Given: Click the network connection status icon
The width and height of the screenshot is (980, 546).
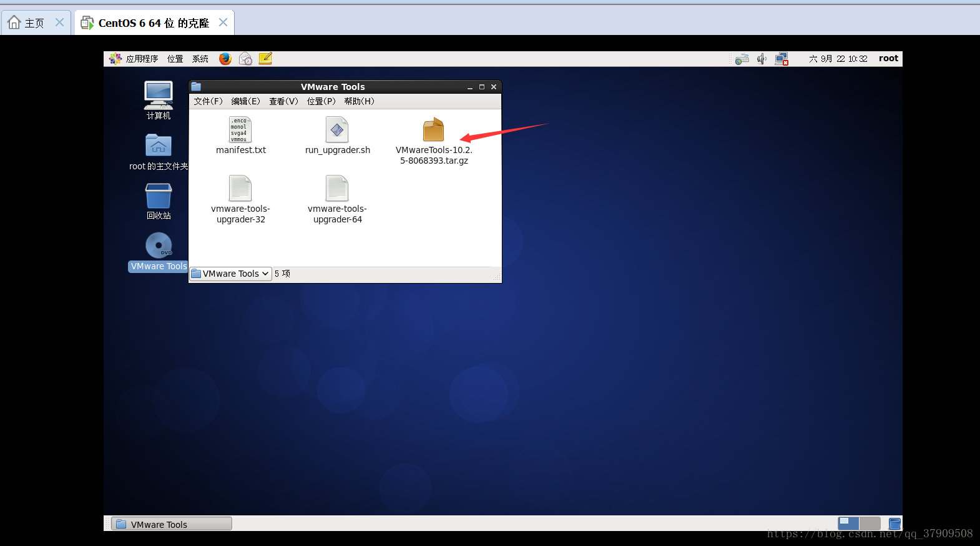Looking at the screenshot, I should point(782,59).
